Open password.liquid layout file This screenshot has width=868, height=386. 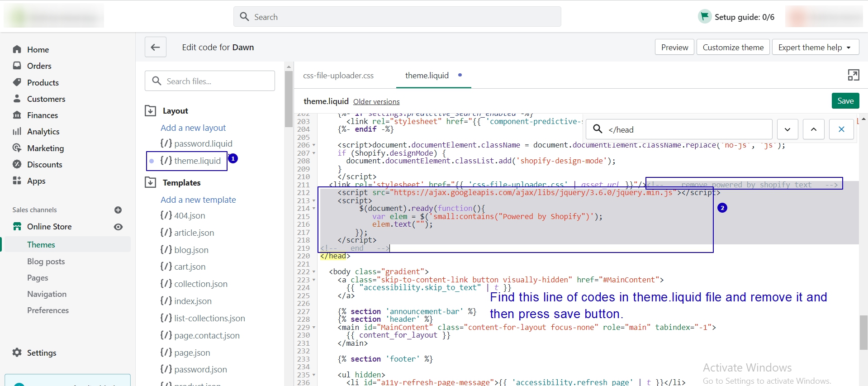pos(196,143)
